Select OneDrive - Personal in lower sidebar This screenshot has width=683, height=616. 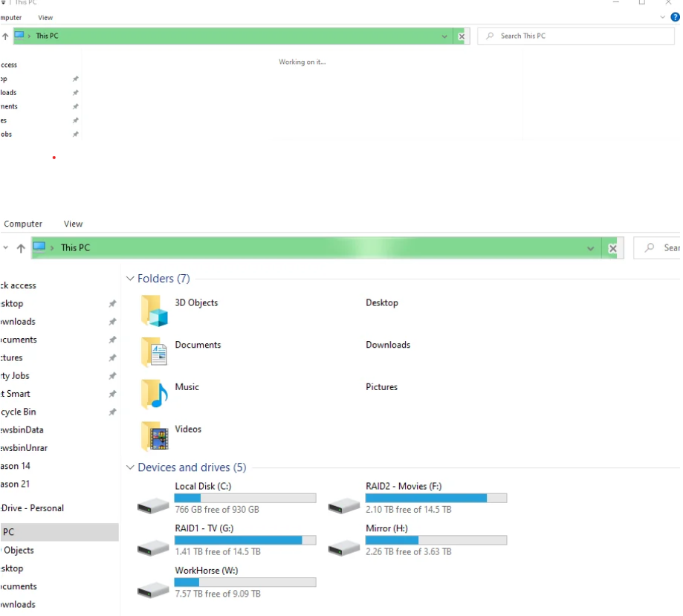pos(32,508)
